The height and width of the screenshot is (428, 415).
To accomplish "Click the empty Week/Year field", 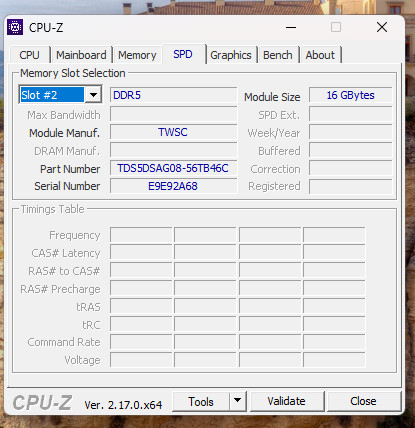I will [350, 132].
